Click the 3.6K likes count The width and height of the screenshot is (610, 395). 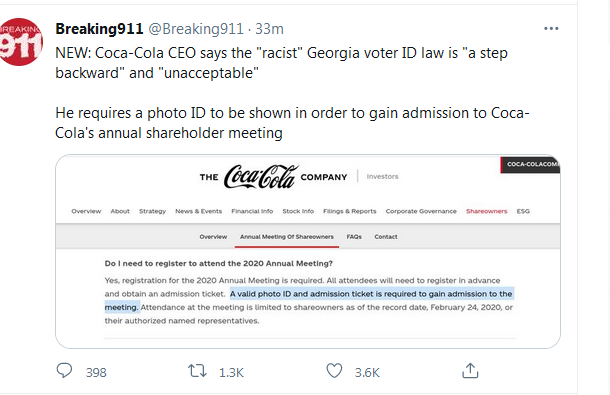[x=367, y=372]
